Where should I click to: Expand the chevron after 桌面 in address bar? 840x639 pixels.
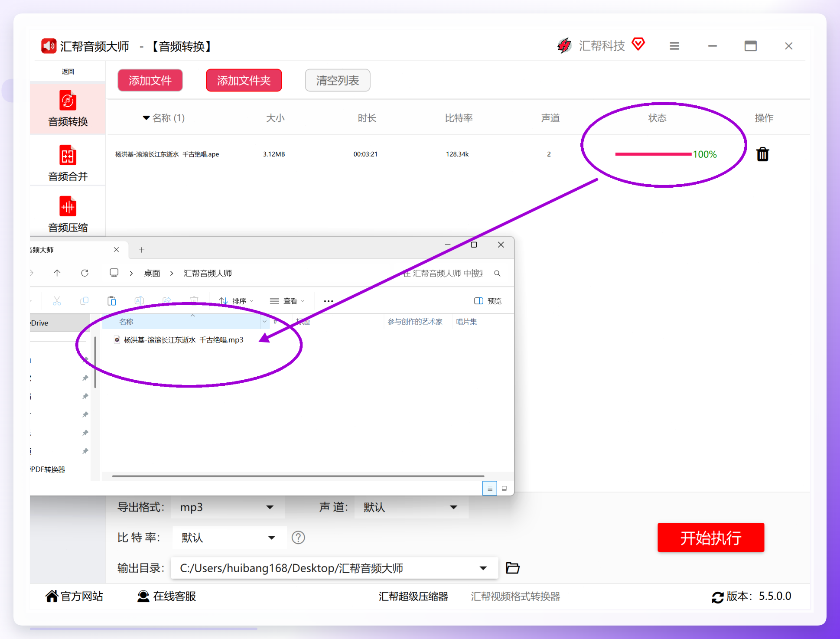tap(172, 273)
